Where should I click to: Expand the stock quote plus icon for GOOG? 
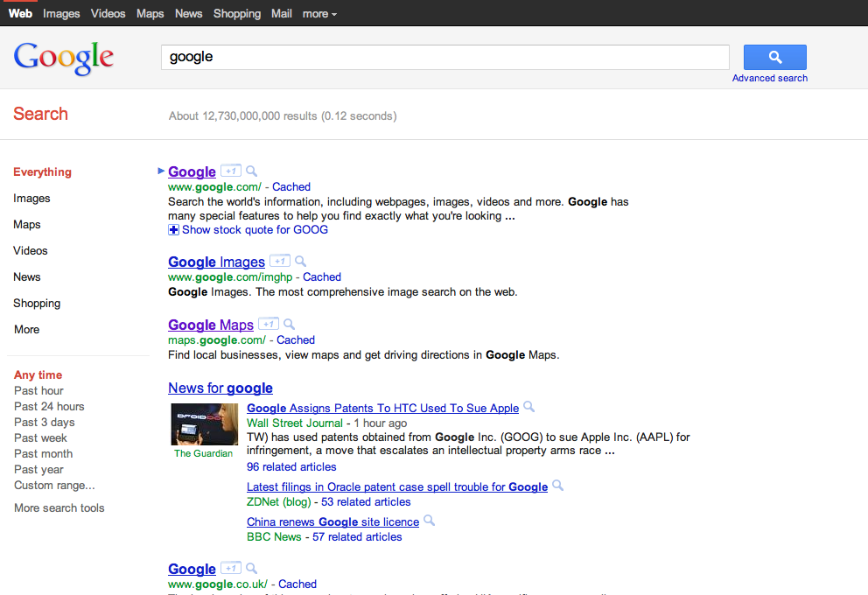tap(173, 230)
